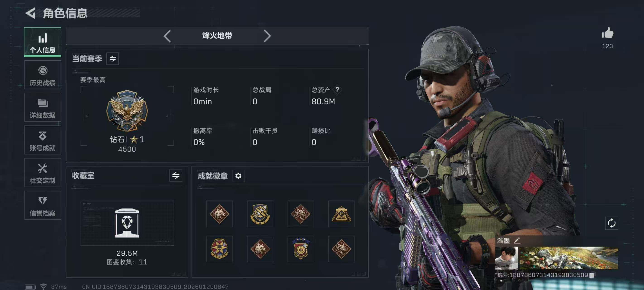Open the 详细数据 tab
This screenshot has width=644, height=290.
43,108
